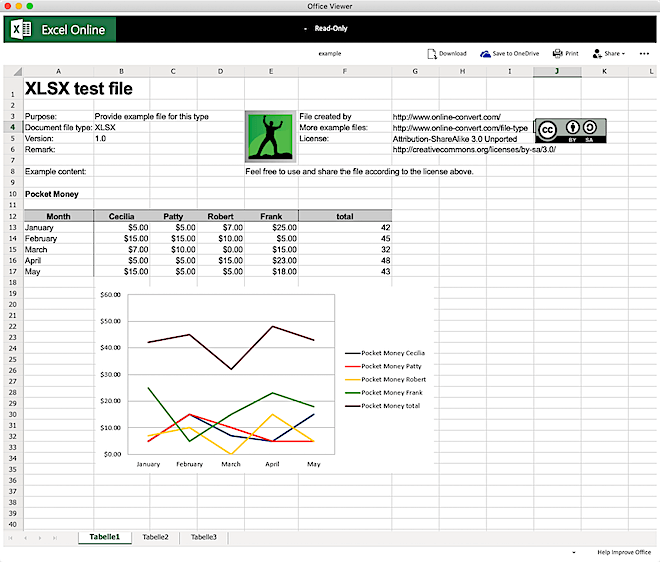
Task: Select column J header
Action: [x=557, y=71]
